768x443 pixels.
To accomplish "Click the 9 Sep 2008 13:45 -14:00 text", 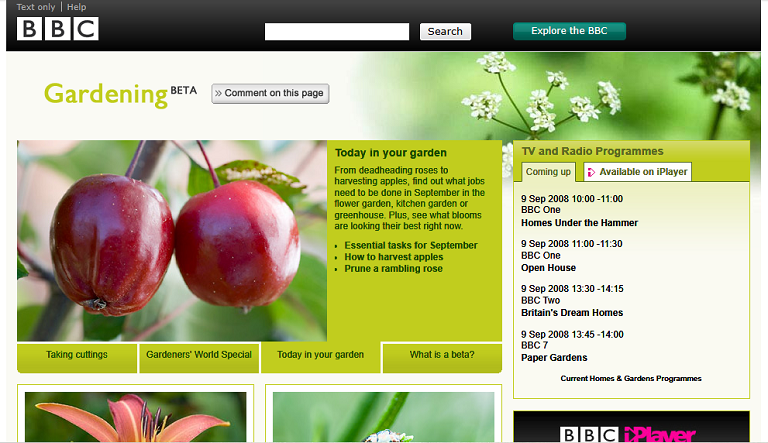I will click(572, 335).
